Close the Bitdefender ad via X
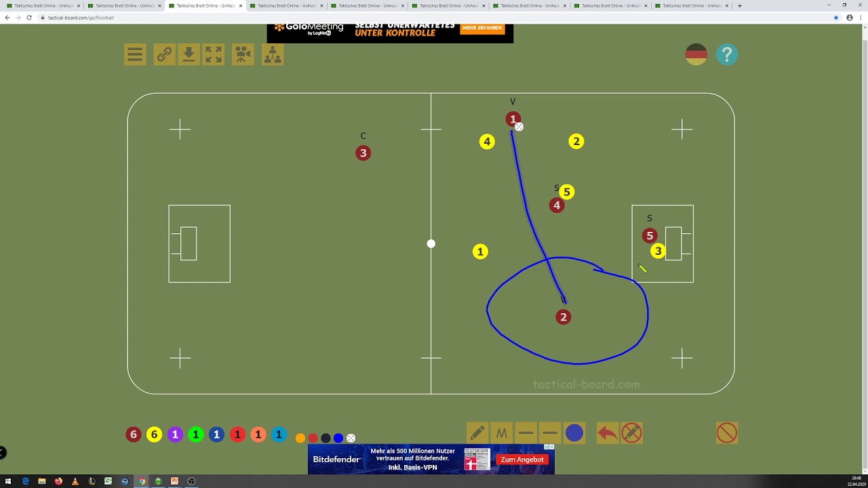 click(552, 447)
